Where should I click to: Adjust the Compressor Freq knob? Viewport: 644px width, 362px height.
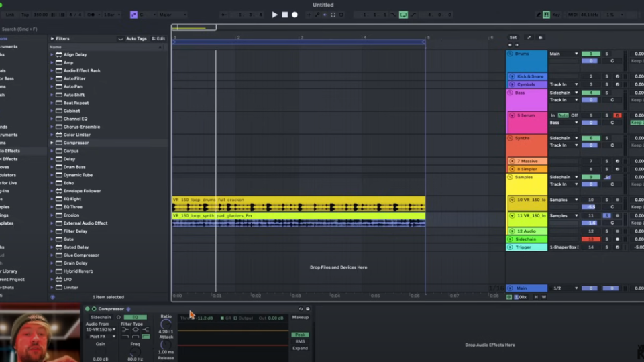pyautogui.click(x=135, y=351)
